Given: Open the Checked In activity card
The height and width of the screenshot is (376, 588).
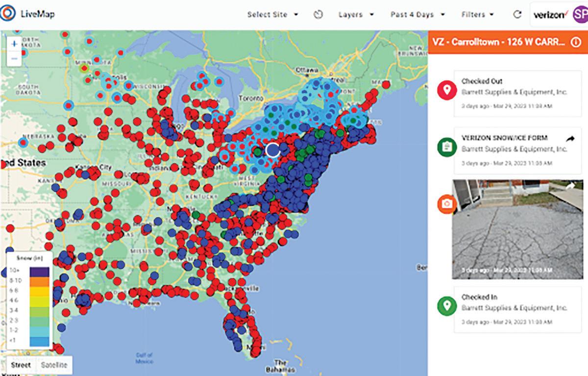Looking at the screenshot, I should click(x=518, y=310).
